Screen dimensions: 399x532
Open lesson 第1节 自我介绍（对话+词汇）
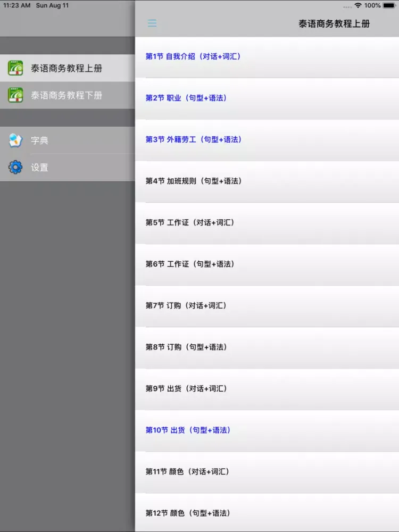pyautogui.click(x=267, y=57)
